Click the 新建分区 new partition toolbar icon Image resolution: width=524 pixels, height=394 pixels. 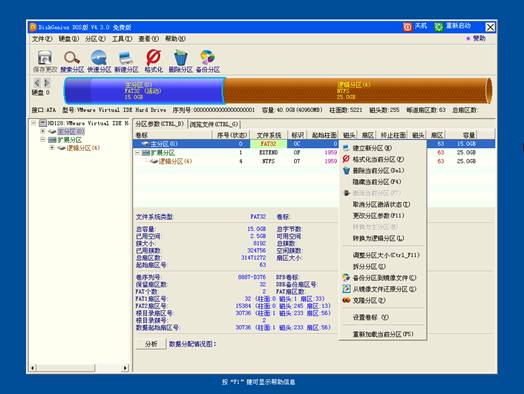pos(126,57)
